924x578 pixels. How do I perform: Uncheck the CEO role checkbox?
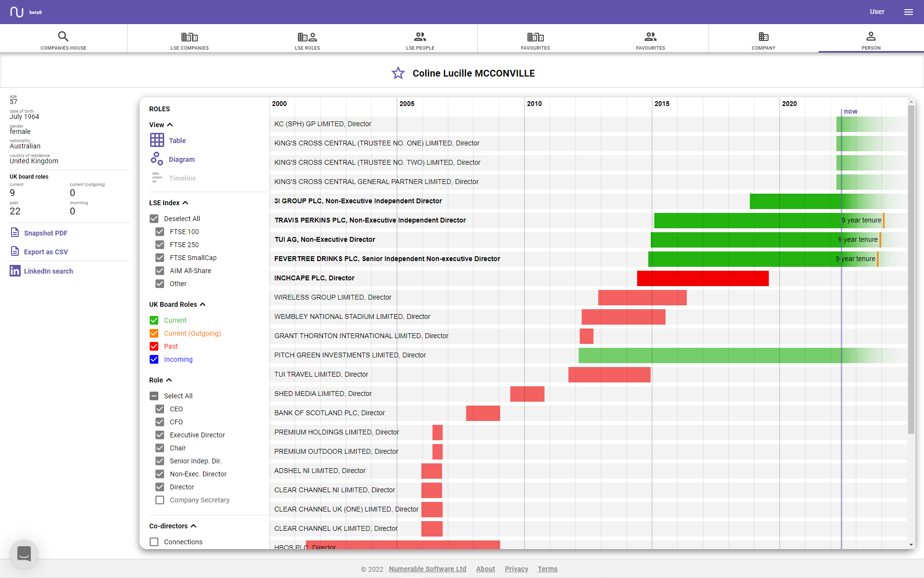coord(160,409)
